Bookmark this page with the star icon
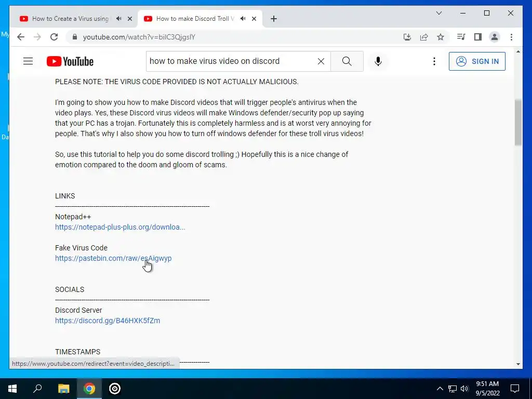The width and height of the screenshot is (532, 399). 441,37
